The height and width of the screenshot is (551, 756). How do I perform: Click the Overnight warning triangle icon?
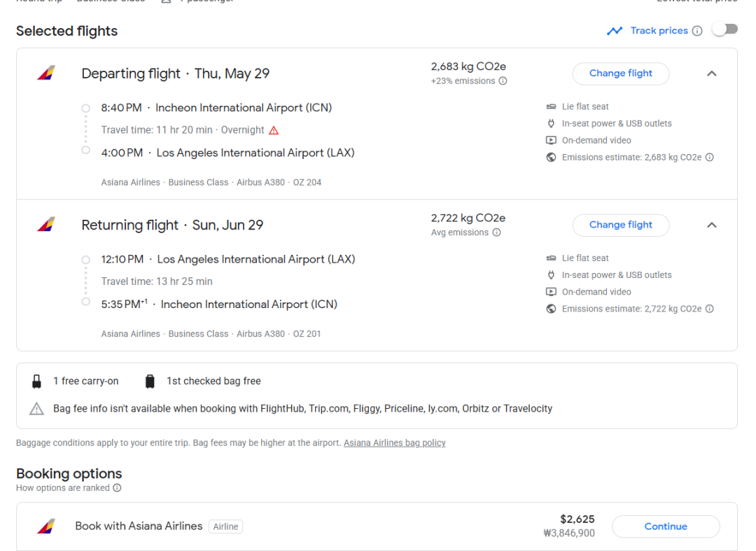click(x=274, y=130)
